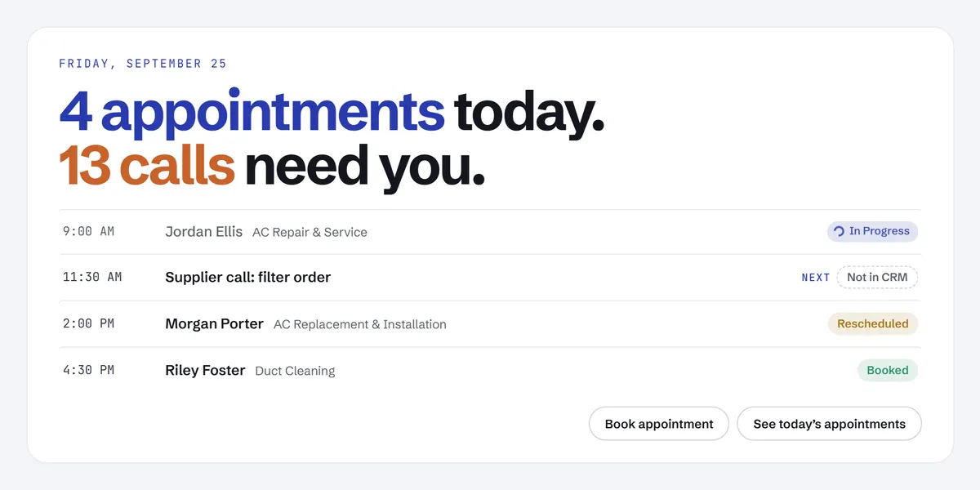The width and height of the screenshot is (980, 490).
Task: Click the 13 calls headline link
Action: coord(147,166)
